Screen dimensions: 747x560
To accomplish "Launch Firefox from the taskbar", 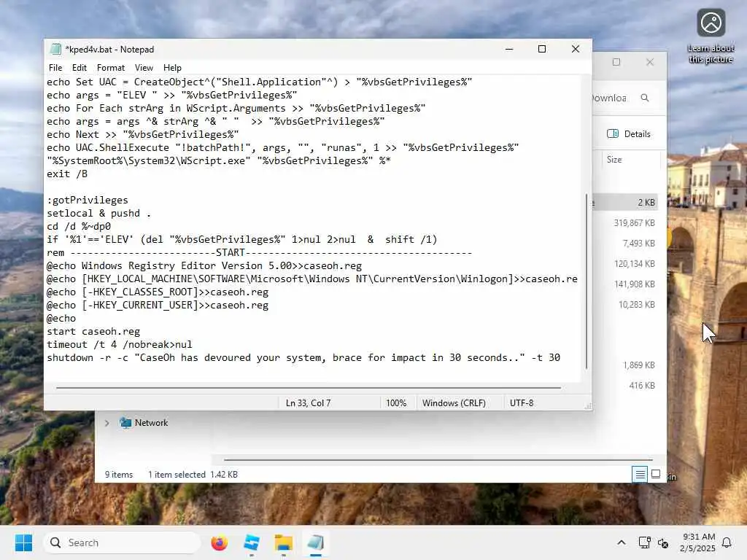I will 219,542.
